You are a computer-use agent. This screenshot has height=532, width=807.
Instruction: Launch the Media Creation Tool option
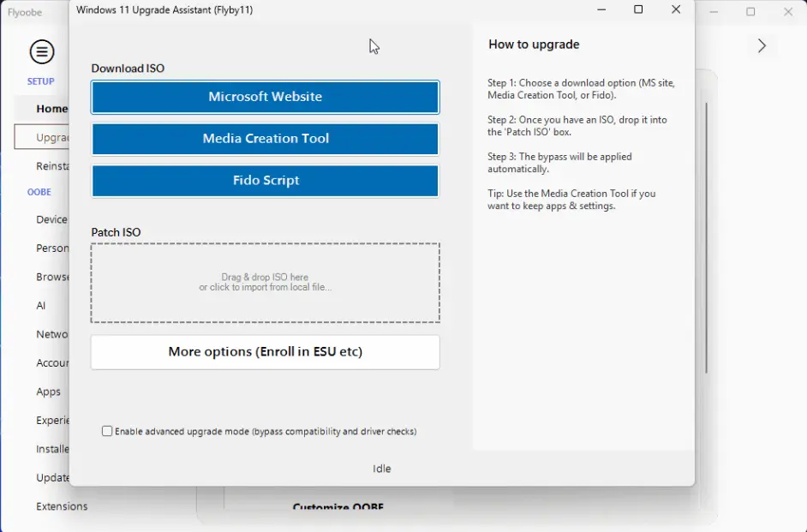[265, 139]
